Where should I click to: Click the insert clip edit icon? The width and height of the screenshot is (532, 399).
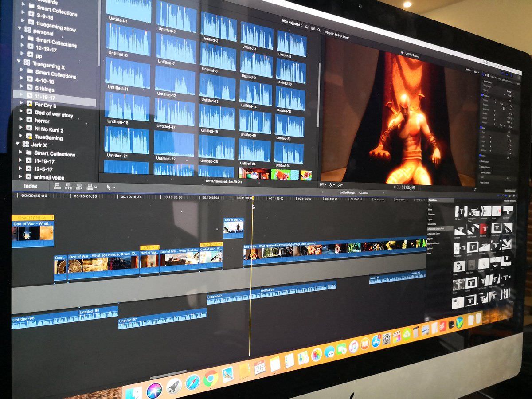point(68,187)
